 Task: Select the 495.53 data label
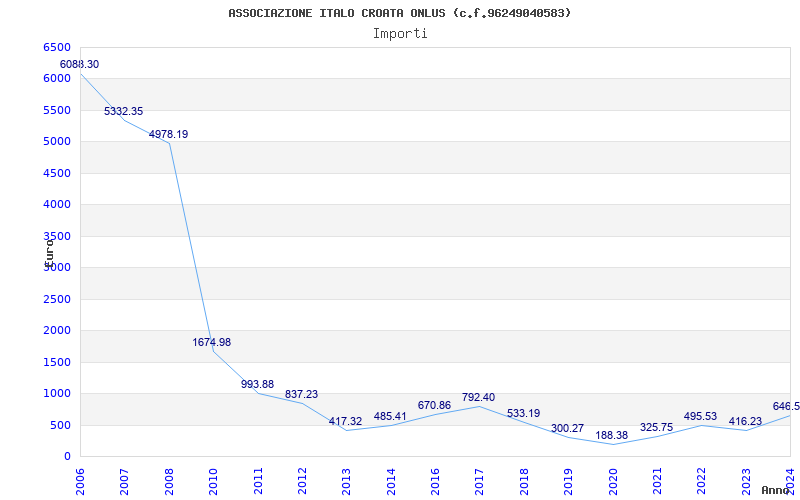click(x=701, y=416)
